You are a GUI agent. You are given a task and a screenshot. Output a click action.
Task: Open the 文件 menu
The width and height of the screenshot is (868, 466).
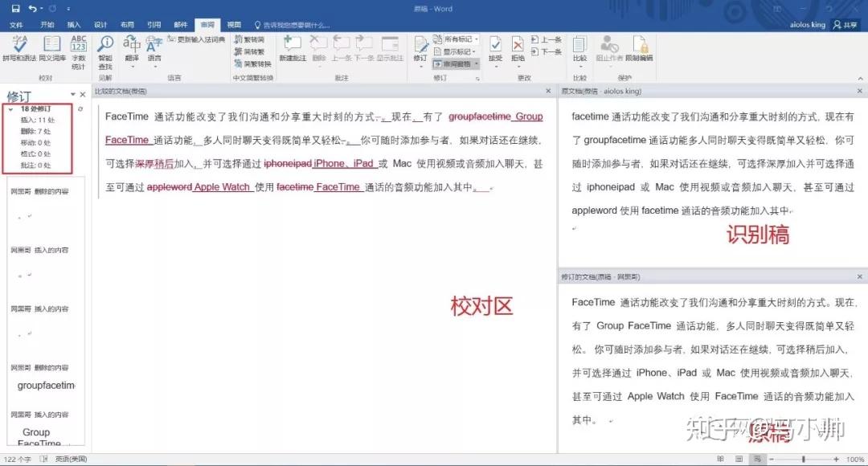pyautogui.click(x=16, y=25)
